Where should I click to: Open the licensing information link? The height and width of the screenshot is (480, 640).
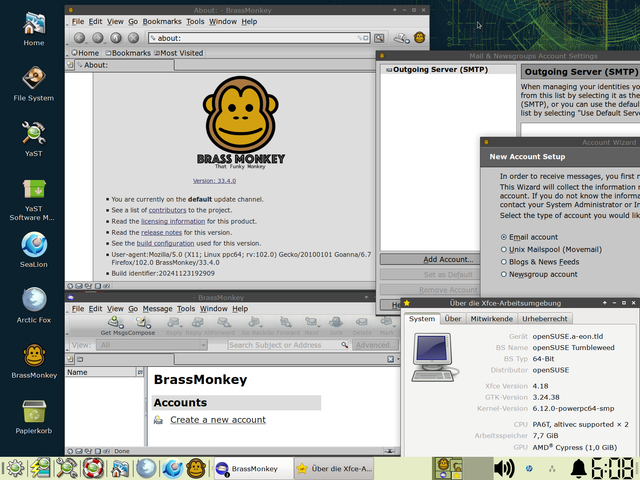point(173,221)
